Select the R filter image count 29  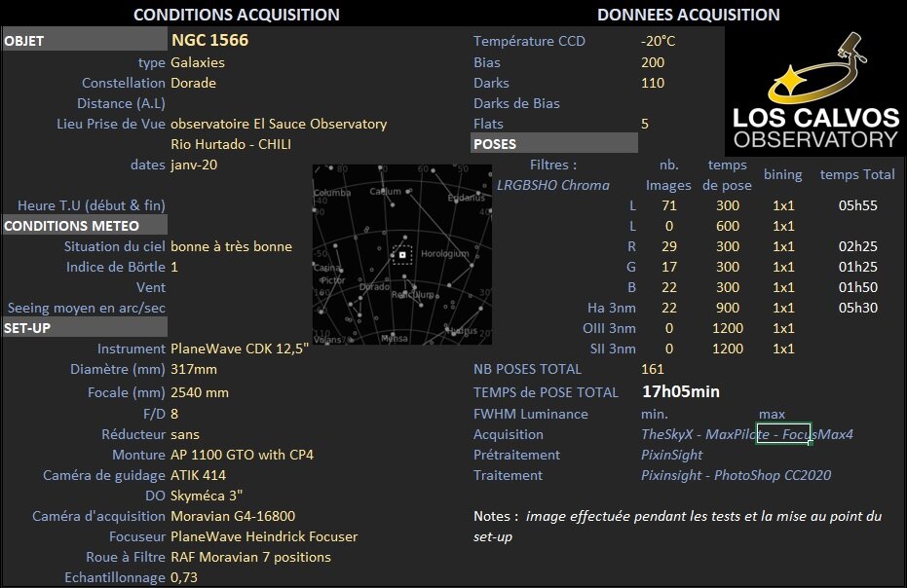point(669,246)
